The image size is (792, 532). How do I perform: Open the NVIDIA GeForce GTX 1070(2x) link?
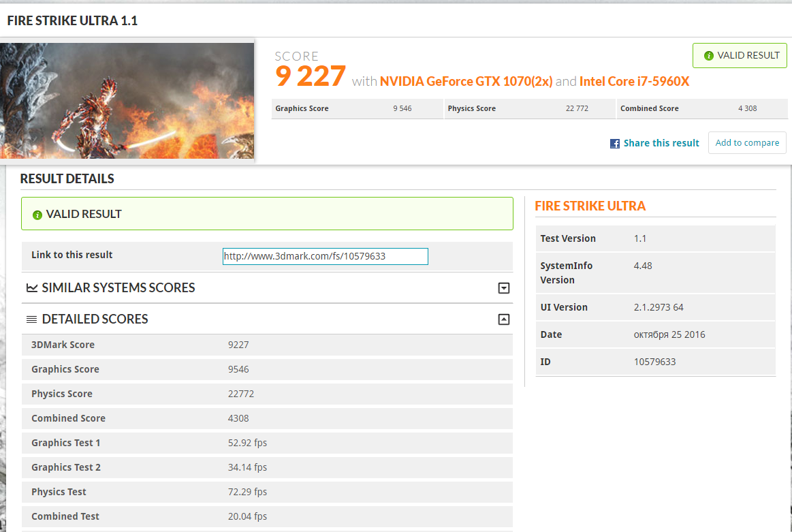[466, 81]
